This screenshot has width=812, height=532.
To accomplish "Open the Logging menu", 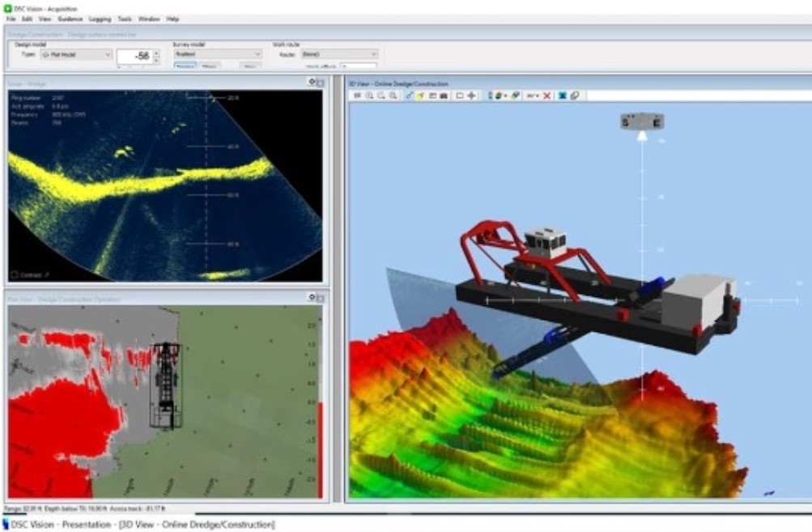I will point(100,18).
